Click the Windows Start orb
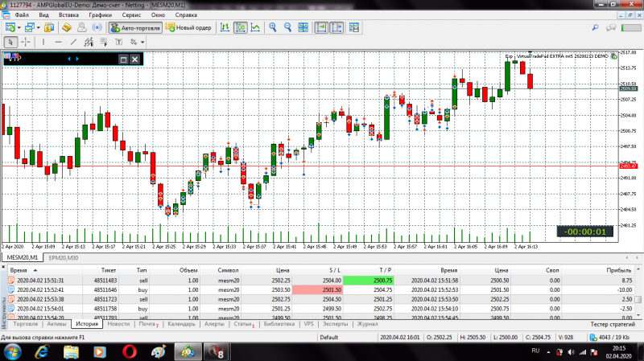Viewport: 644px width, 361px height. click(13, 352)
